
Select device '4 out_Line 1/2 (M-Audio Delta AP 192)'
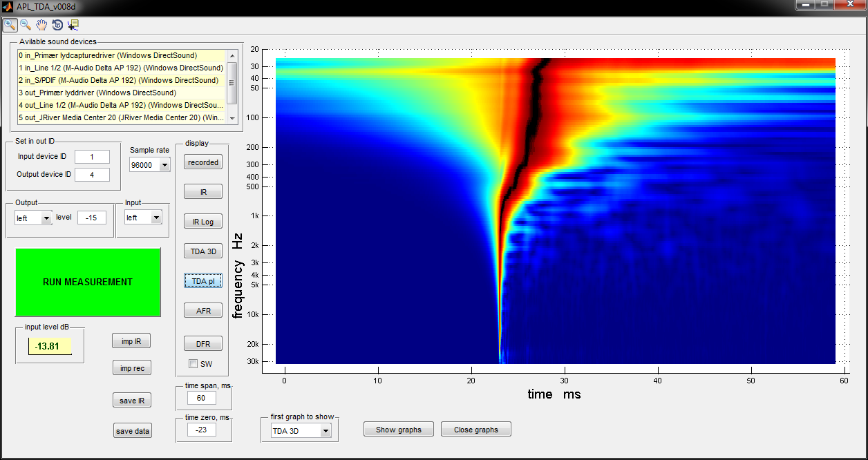pyautogui.click(x=122, y=105)
